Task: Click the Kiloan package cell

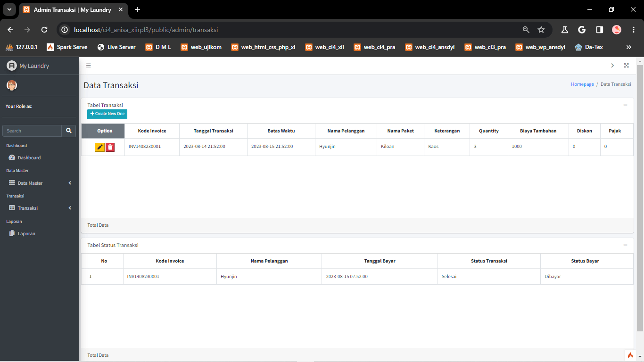Action: pos(400,147)
